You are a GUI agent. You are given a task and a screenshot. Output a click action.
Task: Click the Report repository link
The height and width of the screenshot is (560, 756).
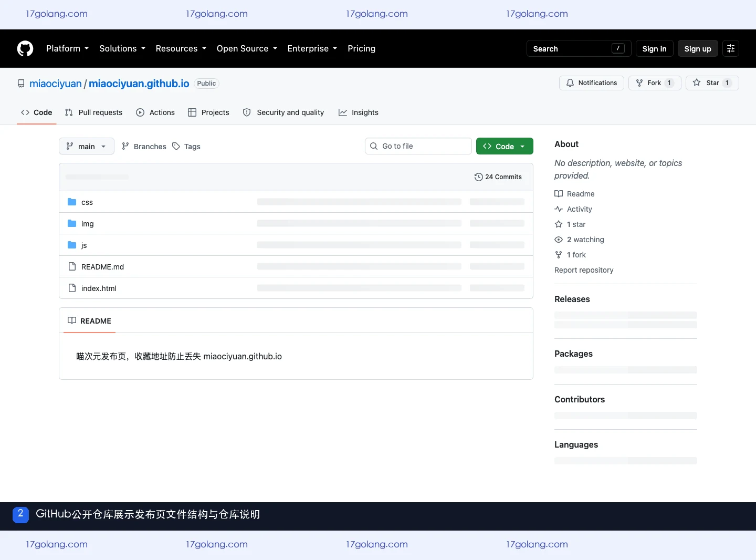click(x=584, y=270)
